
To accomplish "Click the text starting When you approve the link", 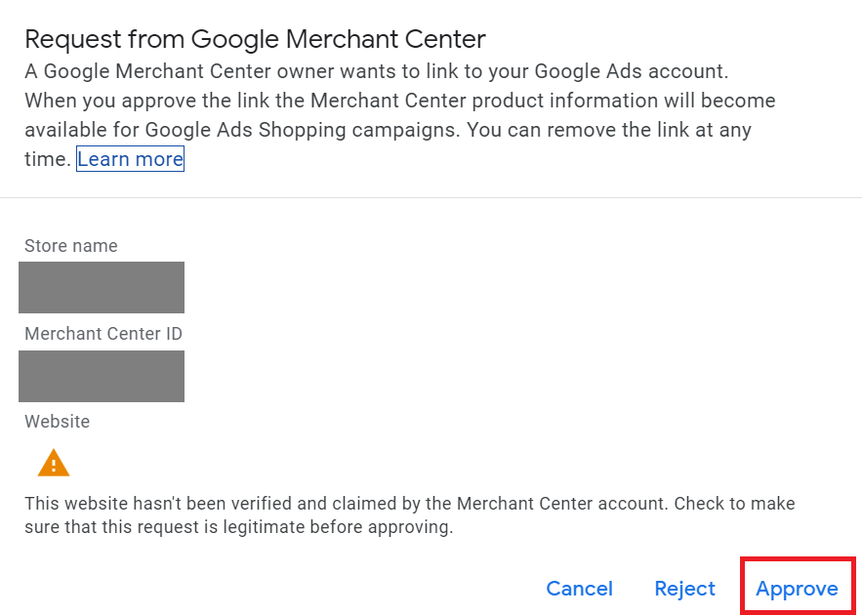I will click(x=400, y=101).
